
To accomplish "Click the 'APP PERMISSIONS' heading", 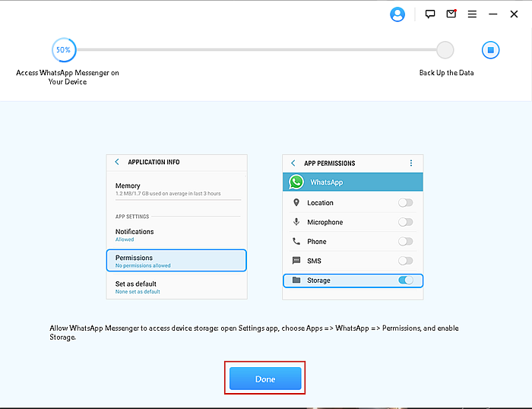I will (x=329, y=163).
